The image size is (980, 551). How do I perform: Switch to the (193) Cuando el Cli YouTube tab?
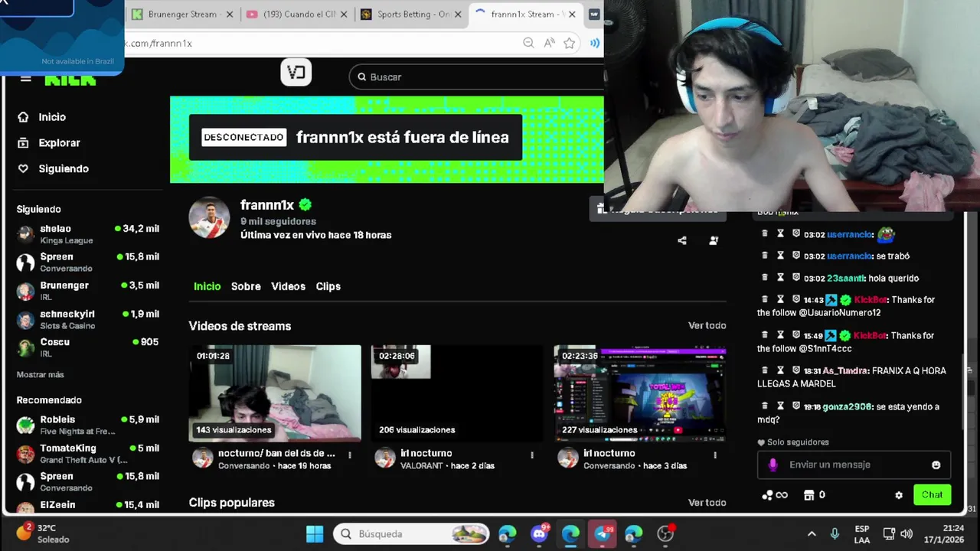[298, 14]
